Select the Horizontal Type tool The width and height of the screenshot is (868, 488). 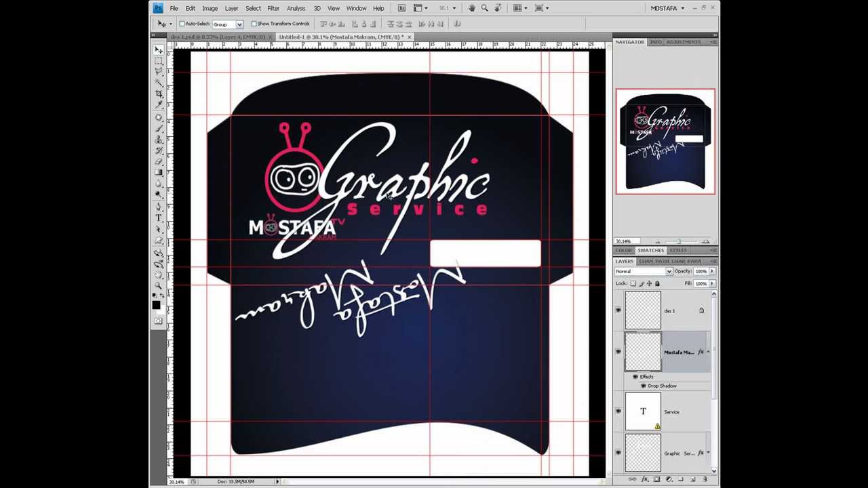pos(159,218)
